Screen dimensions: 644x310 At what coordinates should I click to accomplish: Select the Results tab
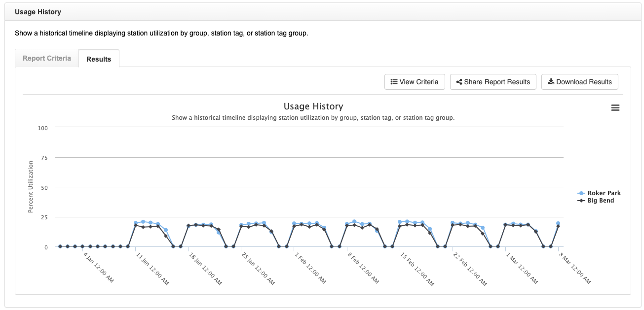[99, 59]
